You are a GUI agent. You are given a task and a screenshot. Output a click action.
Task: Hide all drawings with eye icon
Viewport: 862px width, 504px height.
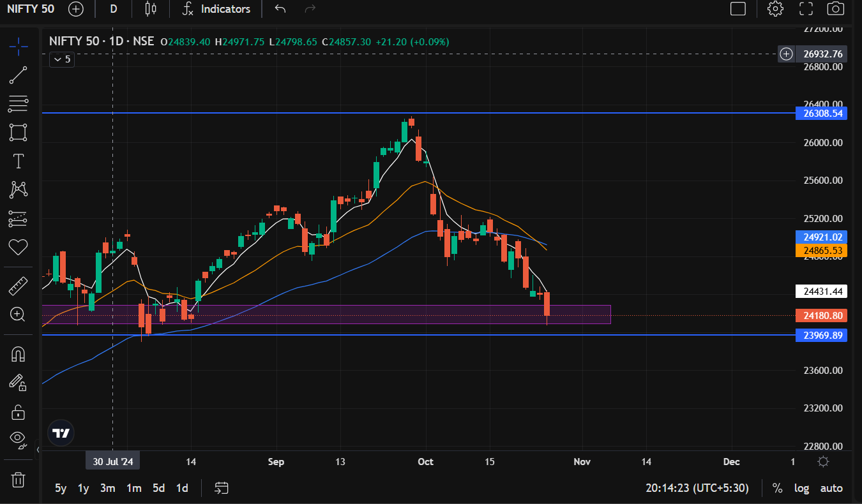pyautogui.click(x=19, y=439)
